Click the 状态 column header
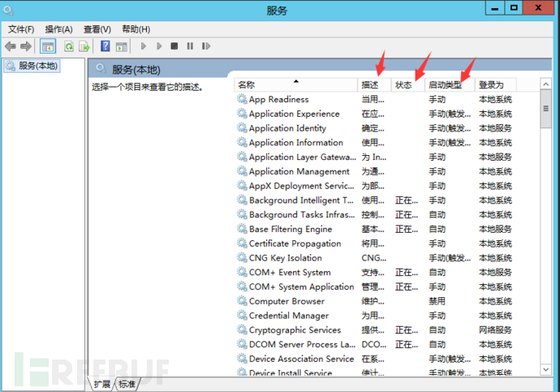Screen dimensions: 560x392 (x=407, y=84)
